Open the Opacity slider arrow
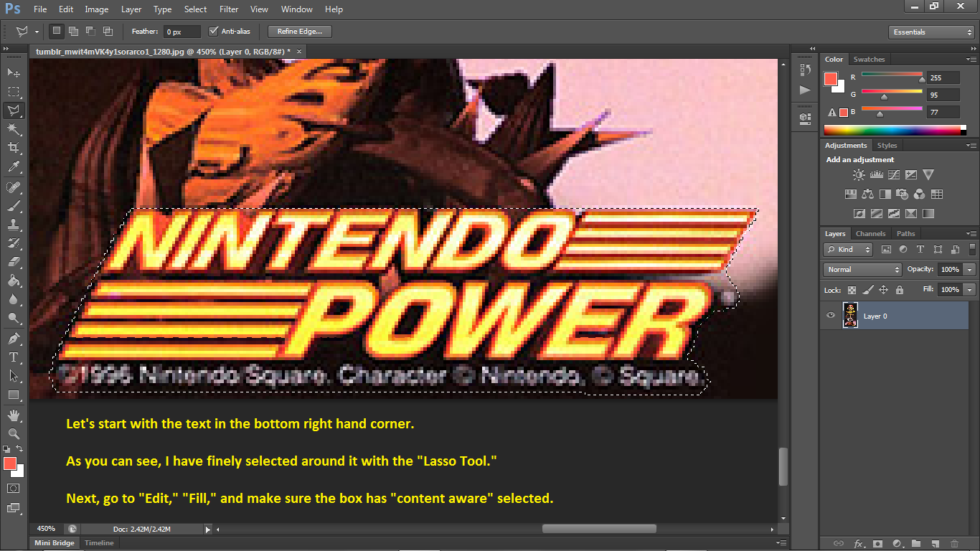Screen dimensions: 980x551 (970, 270)
